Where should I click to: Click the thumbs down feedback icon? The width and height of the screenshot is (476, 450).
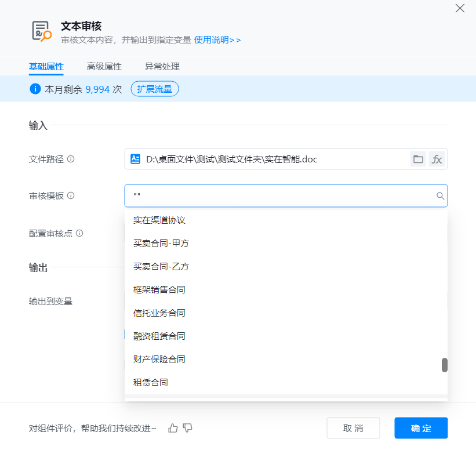(x=187, y=428)
